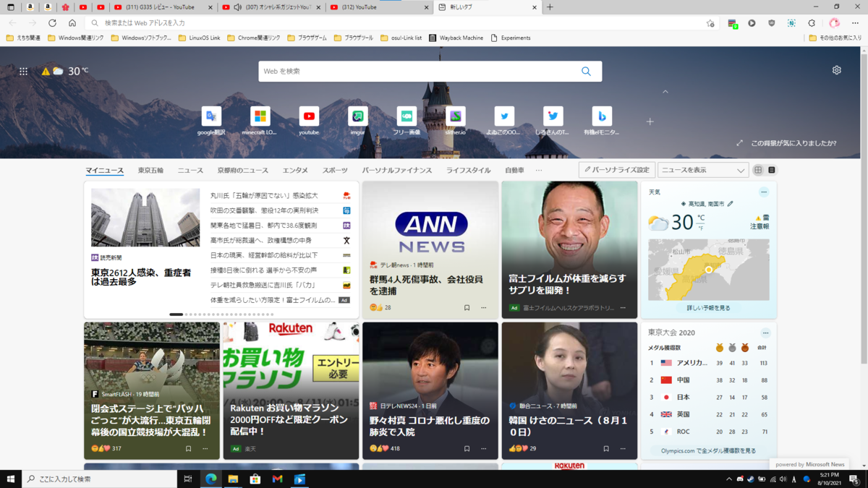Toggle the favorites star in address bar

point(712,23)
